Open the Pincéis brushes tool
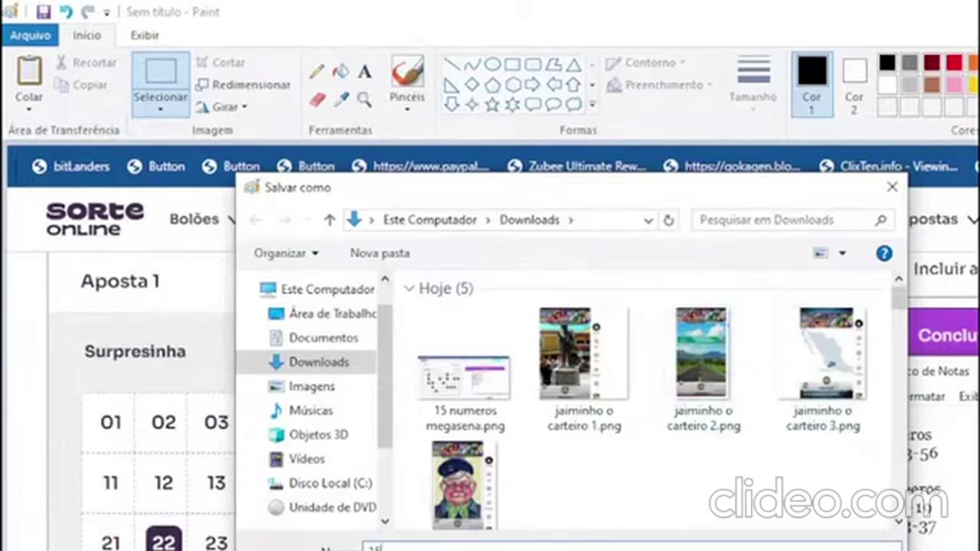This screenshot has width=980, height=551. coord(407,83)
